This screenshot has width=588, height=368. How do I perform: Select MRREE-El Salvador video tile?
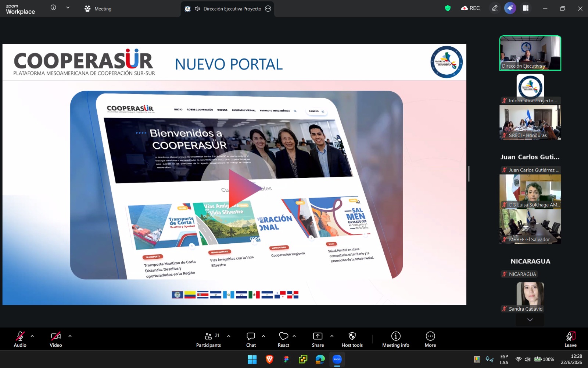click(530, 226)
